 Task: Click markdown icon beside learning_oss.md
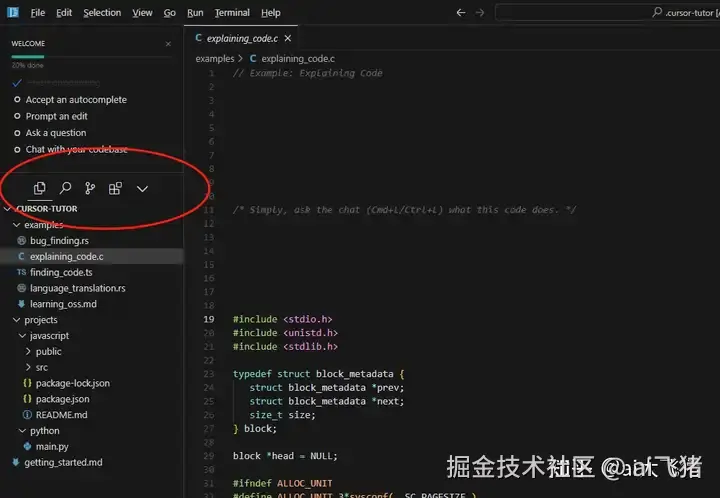pyautogui.click(x=21, y=303)
